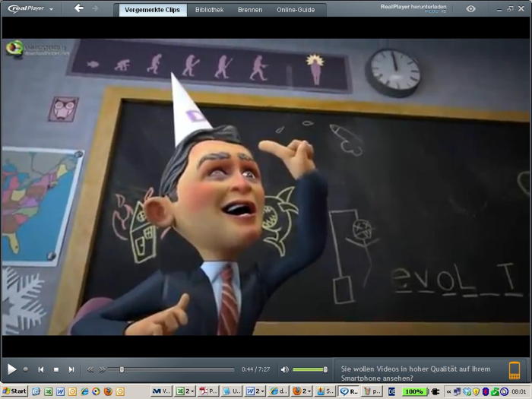Expand the grouped Word taskbar button
This screenshot has width=532, height=399.
(255, 391)
